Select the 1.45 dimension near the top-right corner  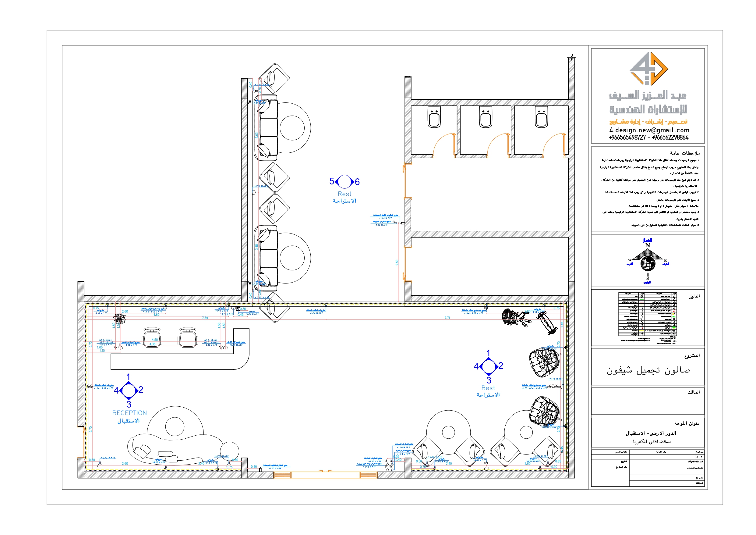[562, 324]
